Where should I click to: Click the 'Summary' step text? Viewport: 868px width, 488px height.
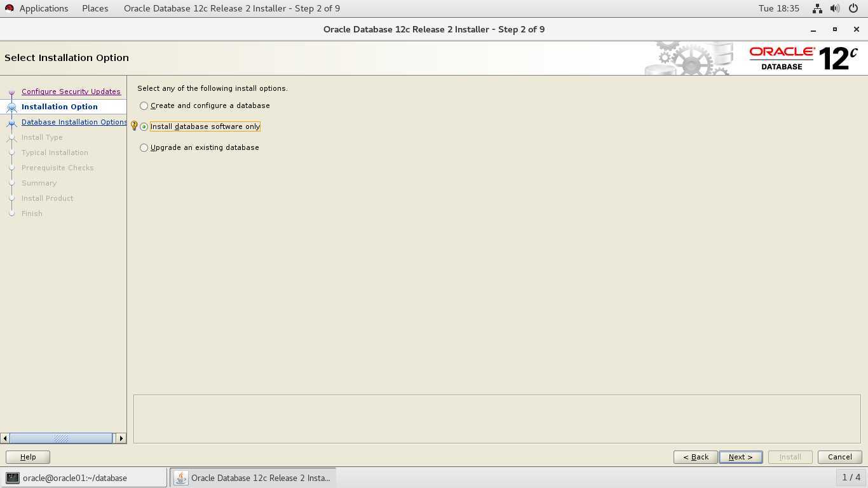tap(39, 183)
